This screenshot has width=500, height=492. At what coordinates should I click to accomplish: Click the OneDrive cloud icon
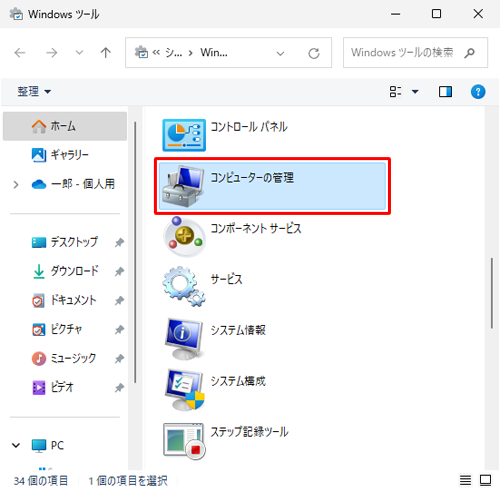click(39, 184)
